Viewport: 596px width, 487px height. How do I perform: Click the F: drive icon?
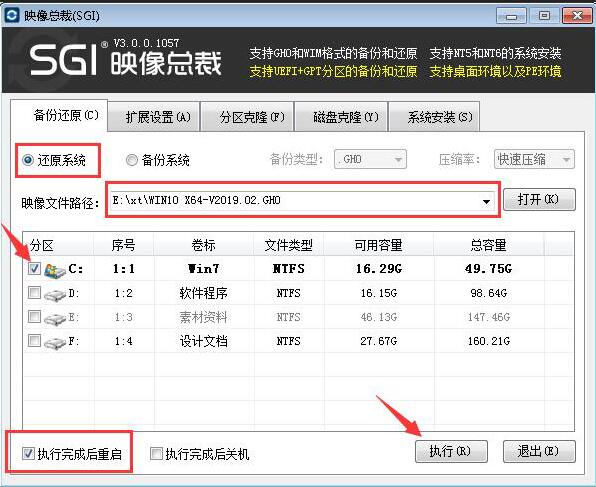(x=55, y=342)
